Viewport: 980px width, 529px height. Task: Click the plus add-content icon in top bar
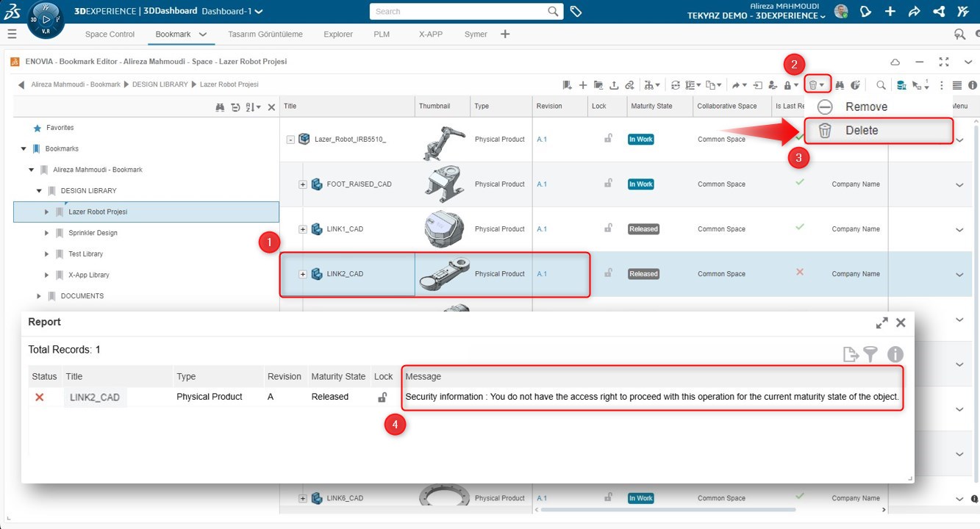(x=890, y=12)
